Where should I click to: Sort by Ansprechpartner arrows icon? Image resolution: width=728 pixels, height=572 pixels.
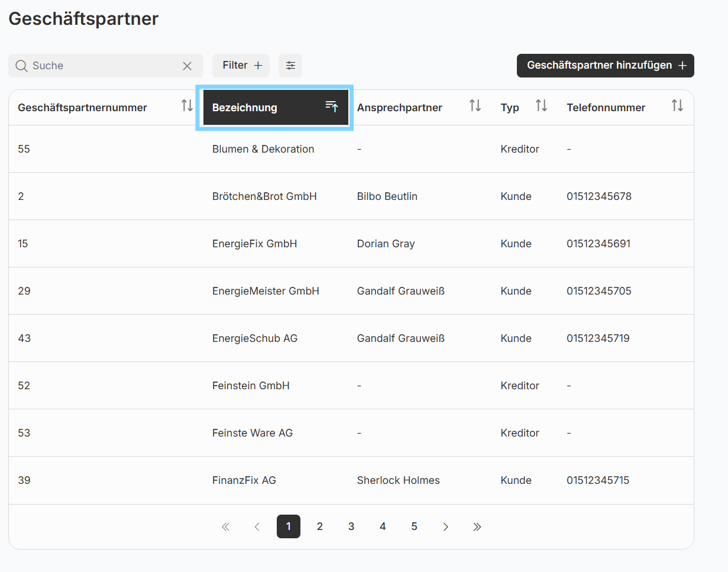475,106
